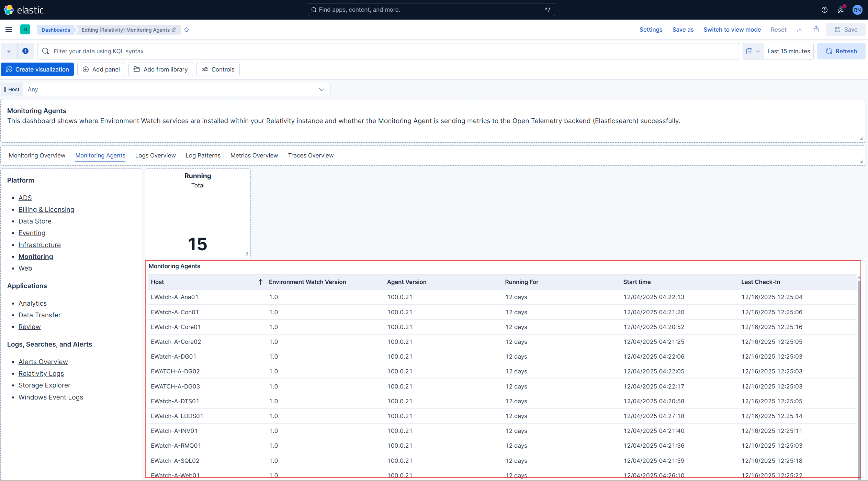Screen dimensions: 868x481
Task: Click the Reset button
Action: pyautogui.click(x=778, y=30)
